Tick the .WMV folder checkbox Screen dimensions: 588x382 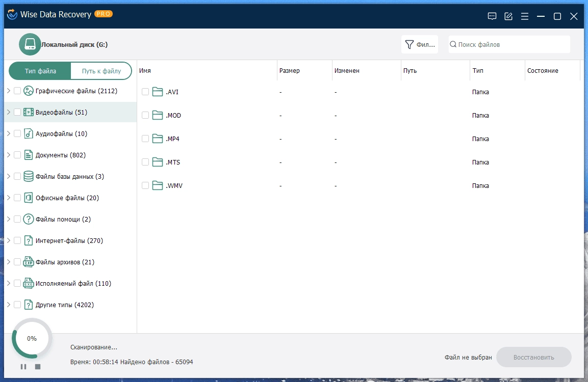145,185
